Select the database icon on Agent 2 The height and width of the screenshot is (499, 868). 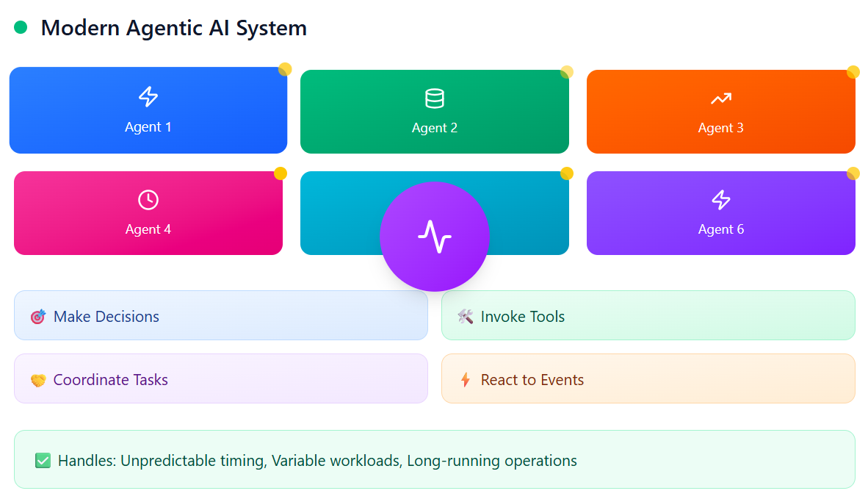[x=435, y=97]
